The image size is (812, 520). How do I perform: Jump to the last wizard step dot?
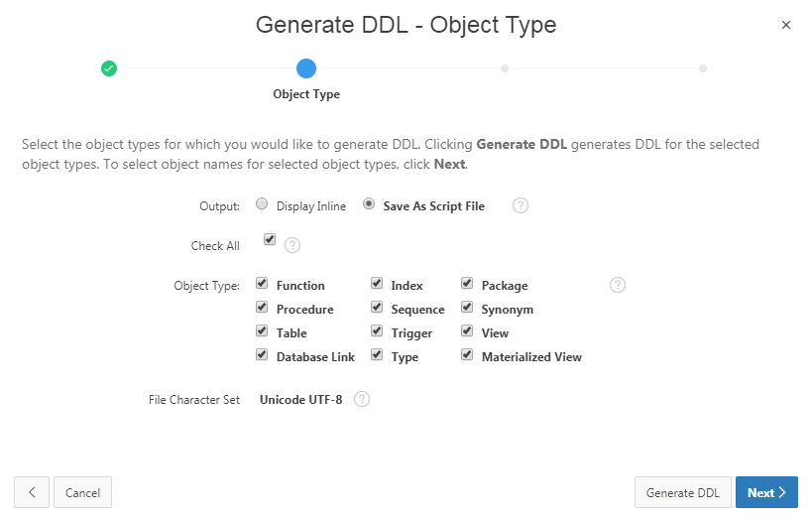[x=703, y=68]
